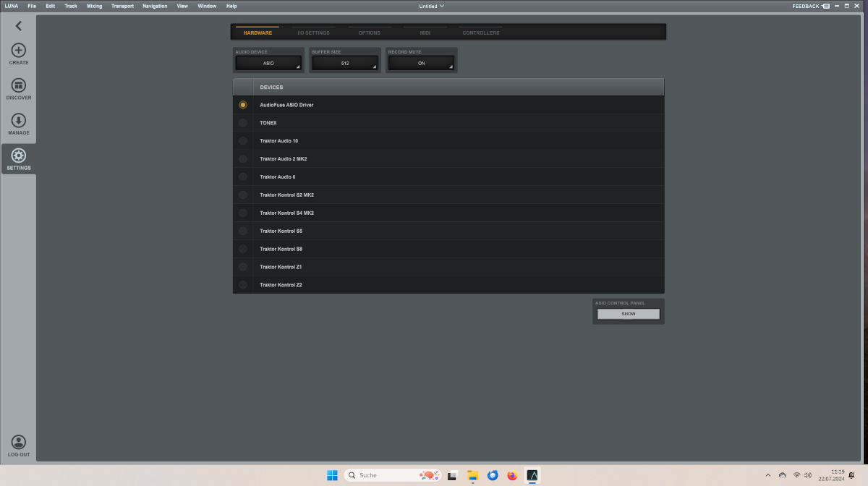
Task: Select Traktor Kontrol Z1 radio button
Action: (x=243, y=267)
